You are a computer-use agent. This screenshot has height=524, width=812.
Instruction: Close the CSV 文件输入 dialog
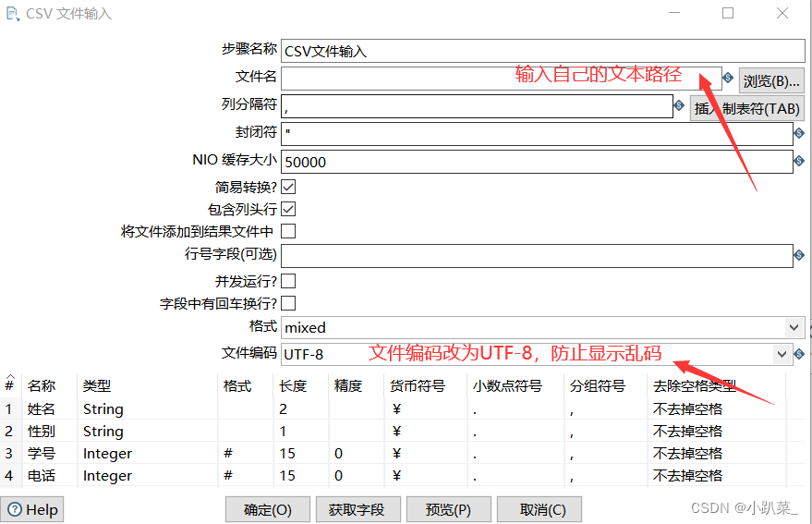pyautogui.click(x=782, y=13)
